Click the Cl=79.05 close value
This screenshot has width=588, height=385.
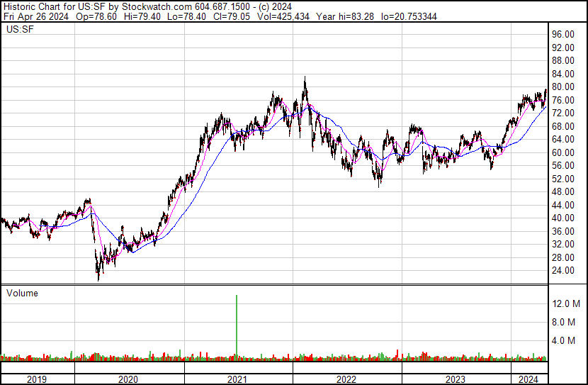[232, 16]
